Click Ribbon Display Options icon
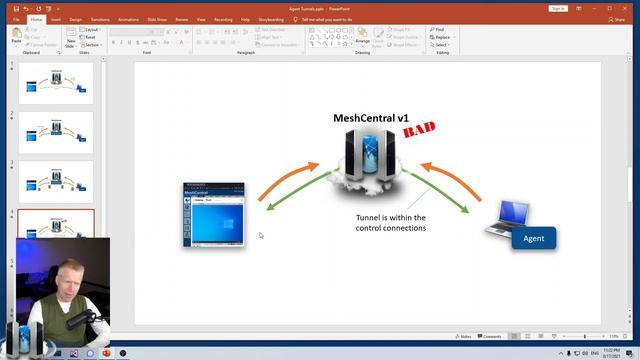This screenshot has height=360, width=640. 579,9
